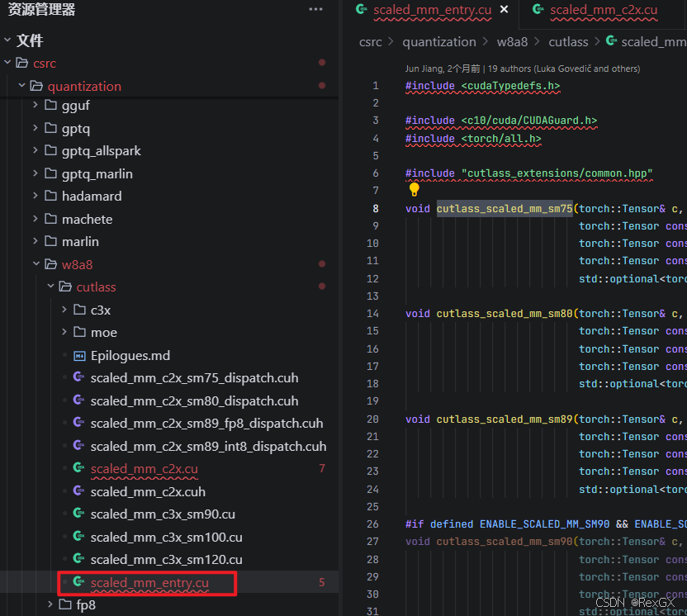Click the problem count 7 badge on scaled_mm_c2x.cu
The height and width of the screenshot is (616, 687).
[322, 468]
